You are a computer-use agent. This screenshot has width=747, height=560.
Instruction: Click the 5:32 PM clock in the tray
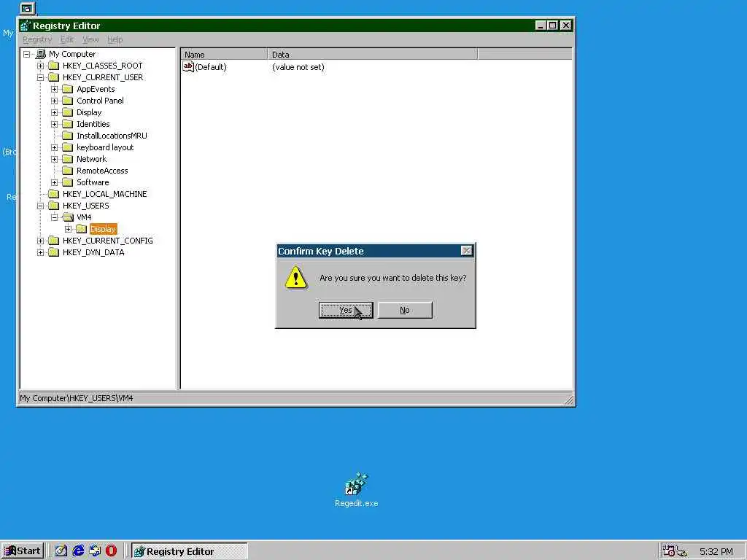pyautogui.click(x=716, y=551)
